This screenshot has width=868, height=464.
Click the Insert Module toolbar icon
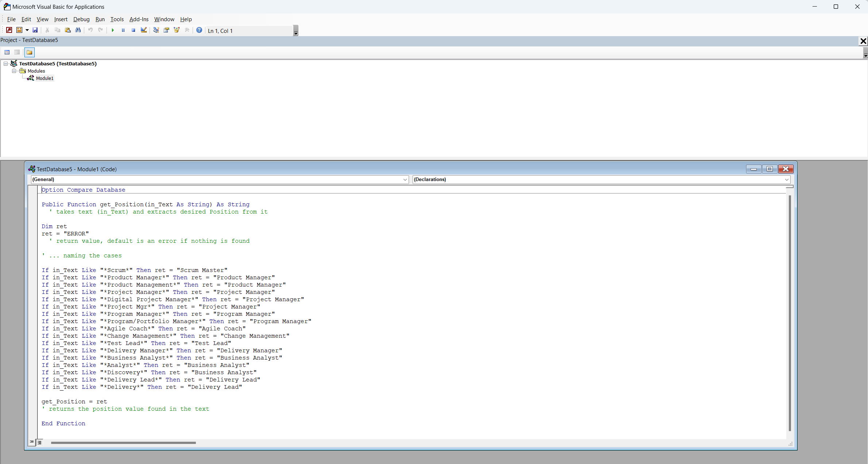pos(19,30)
